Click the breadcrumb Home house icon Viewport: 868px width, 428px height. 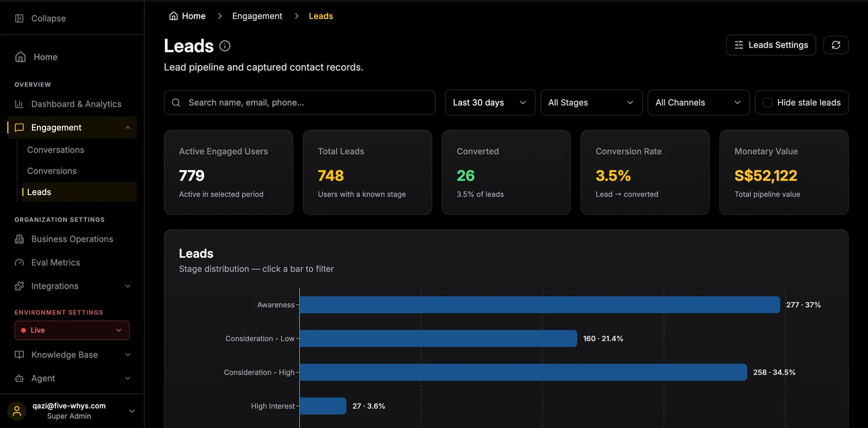coord(174,16)
